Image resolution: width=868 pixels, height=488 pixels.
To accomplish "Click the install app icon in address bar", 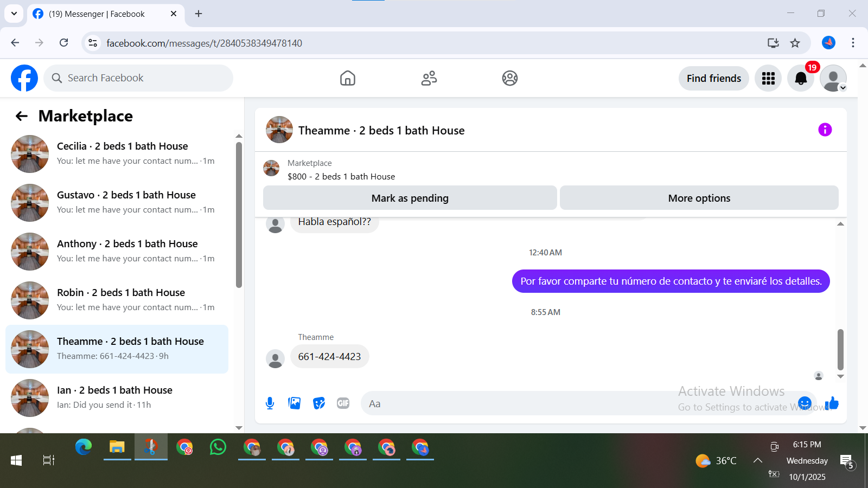I will (773, 43).
